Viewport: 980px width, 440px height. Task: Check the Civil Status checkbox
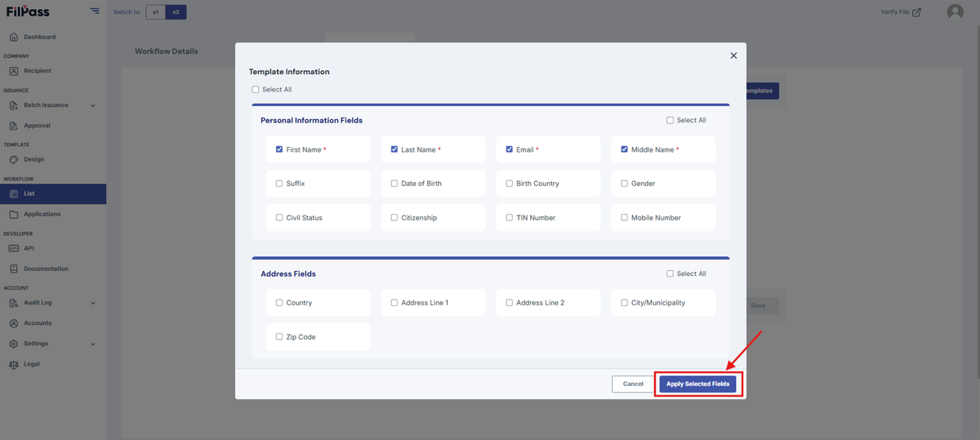coord(279,218)
